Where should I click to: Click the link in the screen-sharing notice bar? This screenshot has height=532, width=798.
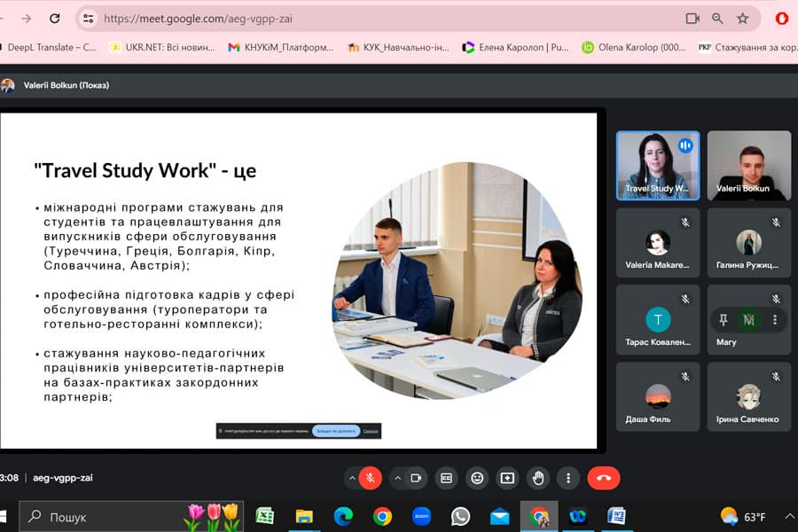click(371, 431)
